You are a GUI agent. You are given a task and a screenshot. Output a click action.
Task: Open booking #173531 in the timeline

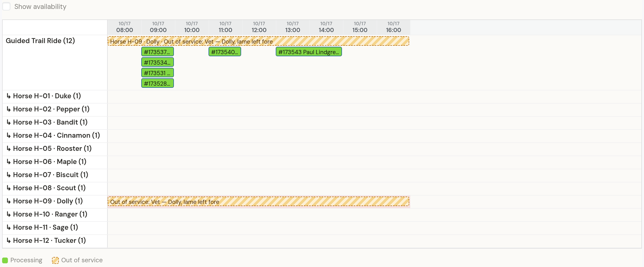click(x=158, y=73)
